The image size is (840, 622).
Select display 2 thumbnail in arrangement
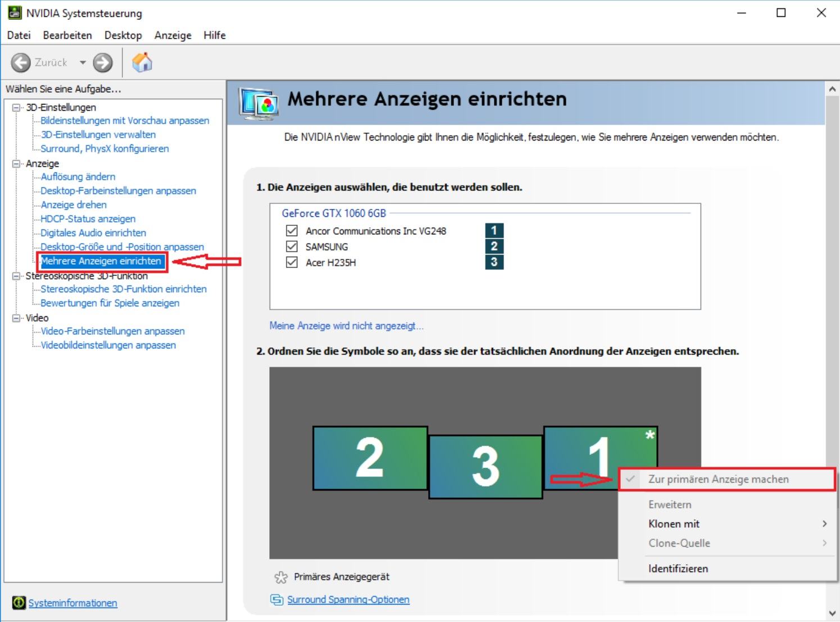click(370, 458)
